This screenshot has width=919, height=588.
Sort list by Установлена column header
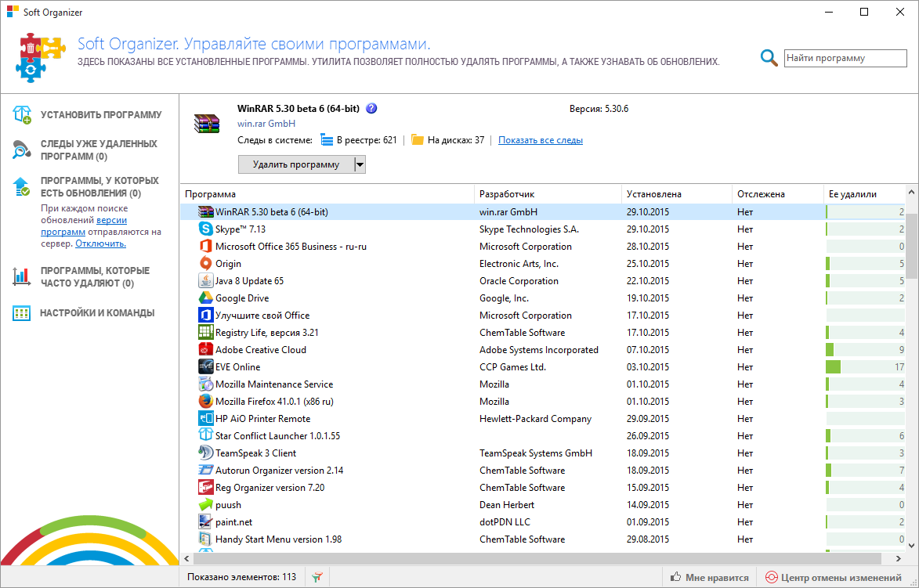tap(653, 194)
